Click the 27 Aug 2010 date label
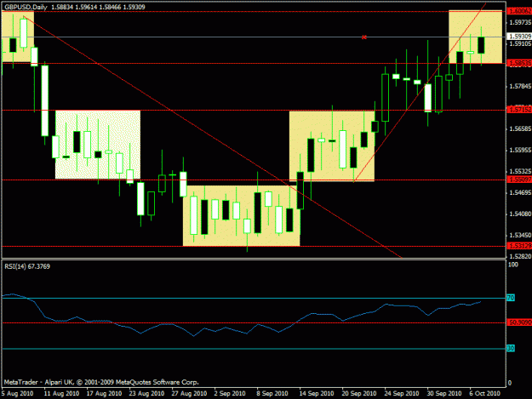Image resolution: width=532 pixels, height=399 pixels. pos(189,393)
